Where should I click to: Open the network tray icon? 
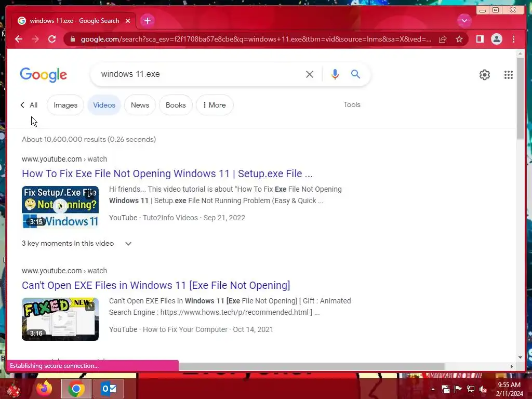tap(471, 389)
